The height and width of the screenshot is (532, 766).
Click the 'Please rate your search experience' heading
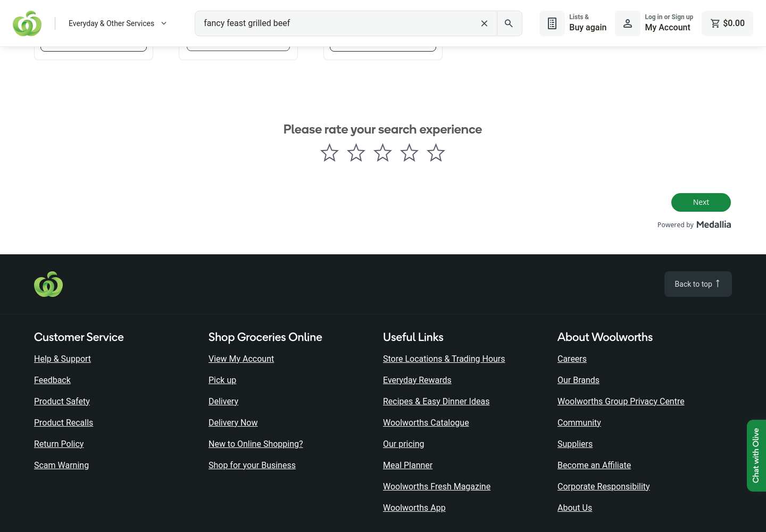click(x=382, y=129)
